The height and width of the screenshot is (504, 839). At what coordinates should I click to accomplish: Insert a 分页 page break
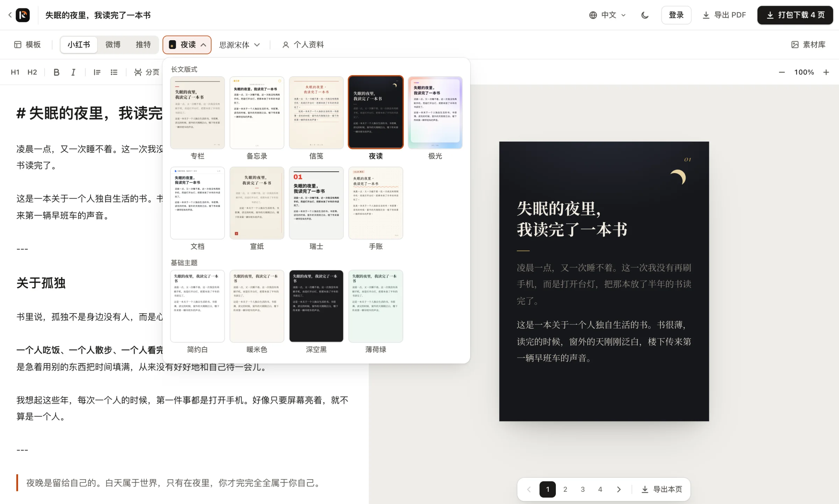pyautogui.click(x=147, y=72)
